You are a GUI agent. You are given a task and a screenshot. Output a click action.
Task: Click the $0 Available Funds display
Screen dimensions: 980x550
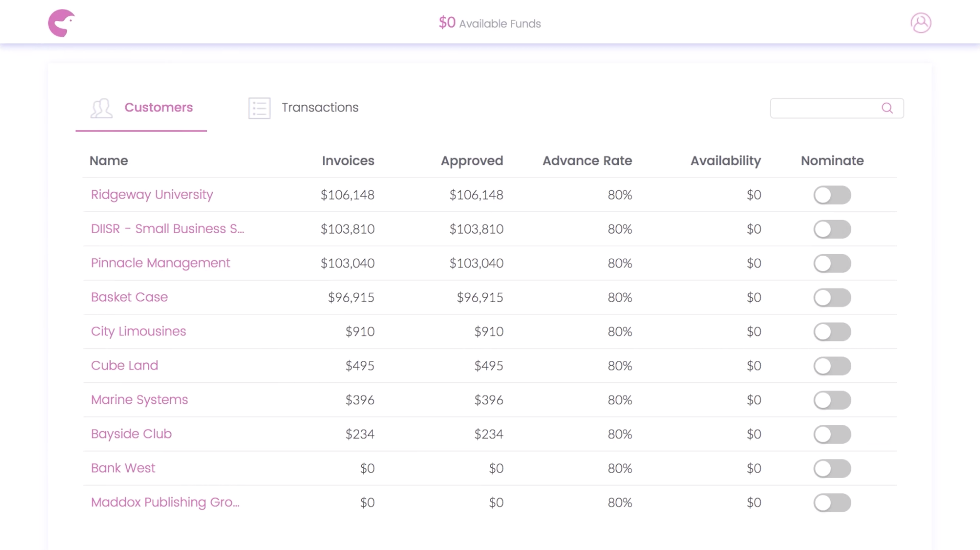[489, 23]
